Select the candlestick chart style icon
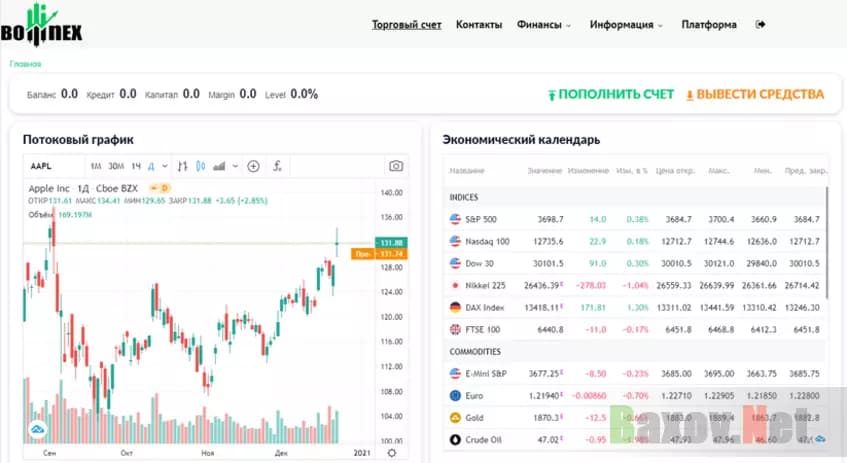847x463 pixels. coord(201,166)
